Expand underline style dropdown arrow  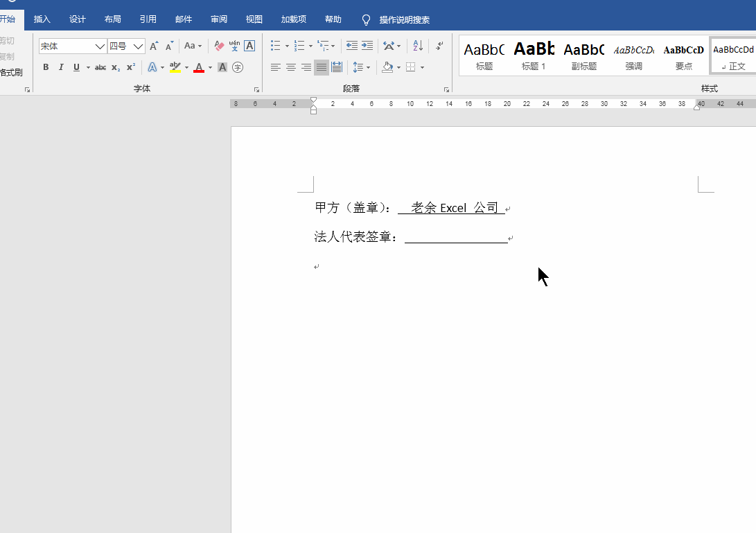(88, 67)
